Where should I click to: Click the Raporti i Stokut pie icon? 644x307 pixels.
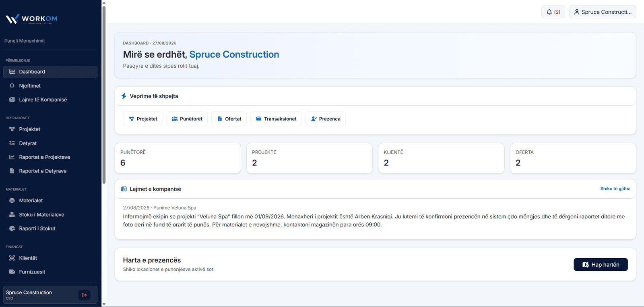pyautogui.click(x=12, y=228)
